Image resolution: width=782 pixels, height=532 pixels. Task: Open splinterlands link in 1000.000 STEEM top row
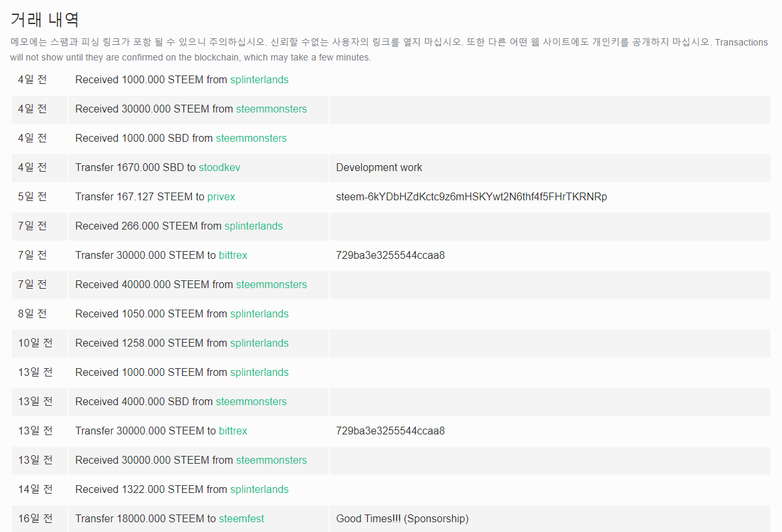(x=260, y=79)
